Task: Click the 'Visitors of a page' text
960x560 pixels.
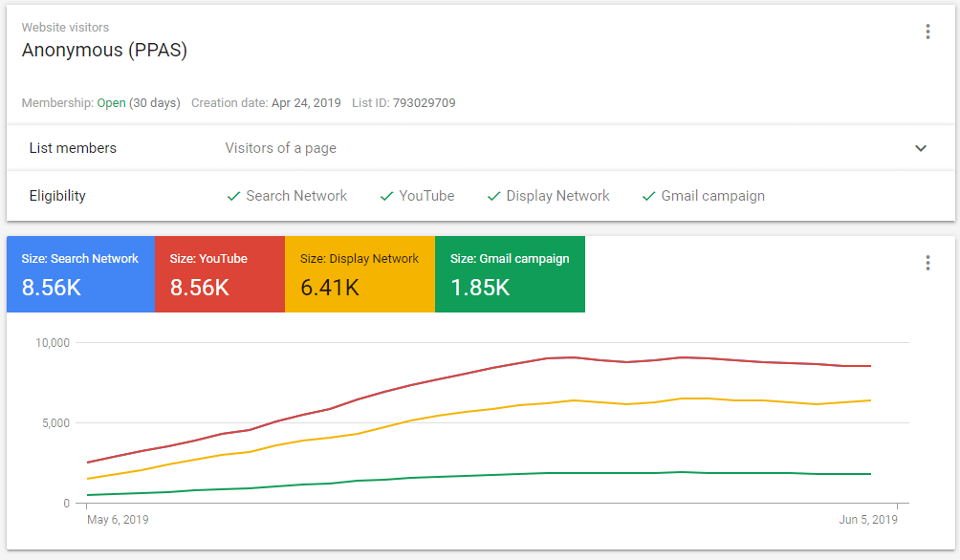Action: coord(280,148)
